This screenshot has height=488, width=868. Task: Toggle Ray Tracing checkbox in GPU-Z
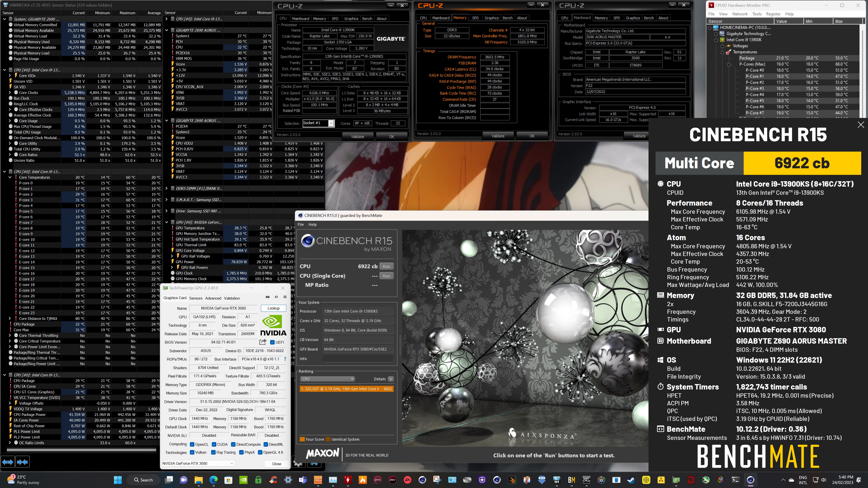coord(213,452)
